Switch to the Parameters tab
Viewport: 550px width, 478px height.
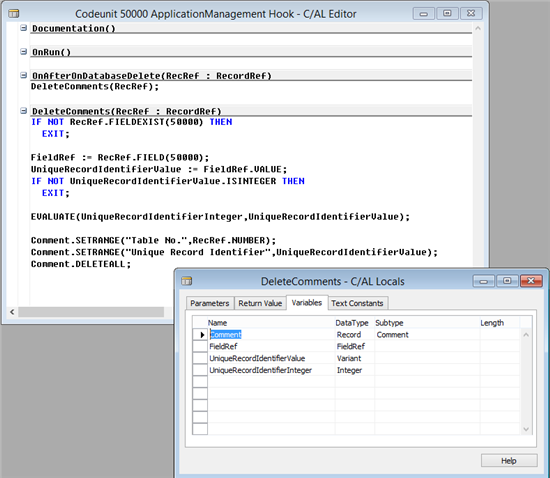[209, 303]
